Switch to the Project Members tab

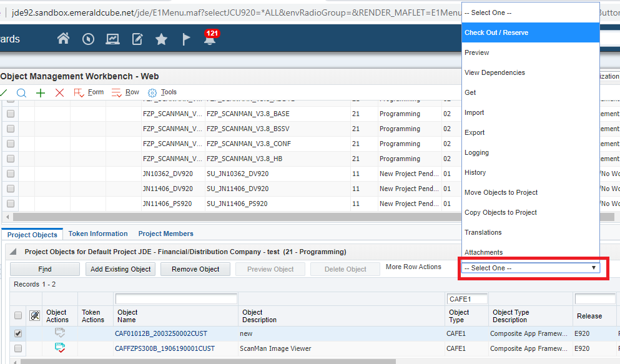click(x=165, y=234)
